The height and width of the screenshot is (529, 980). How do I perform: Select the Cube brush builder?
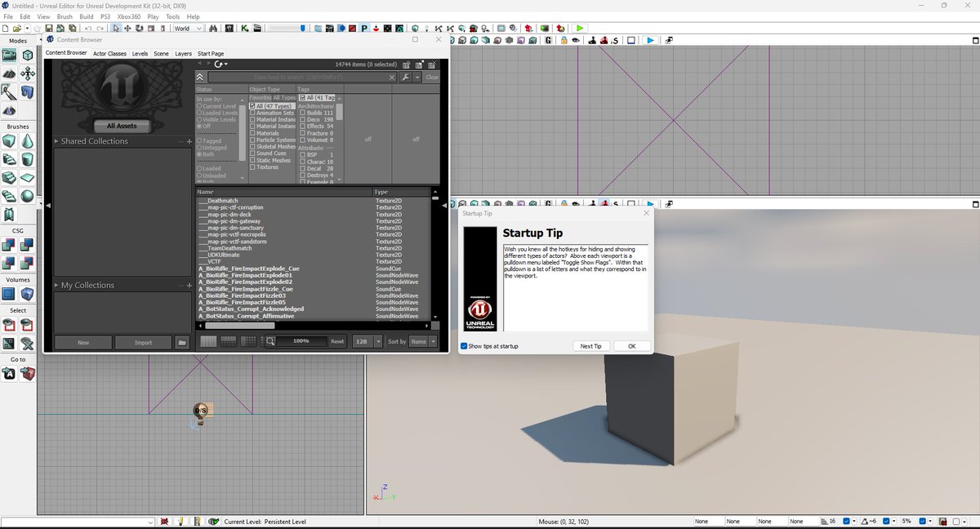tap(9, 140)
